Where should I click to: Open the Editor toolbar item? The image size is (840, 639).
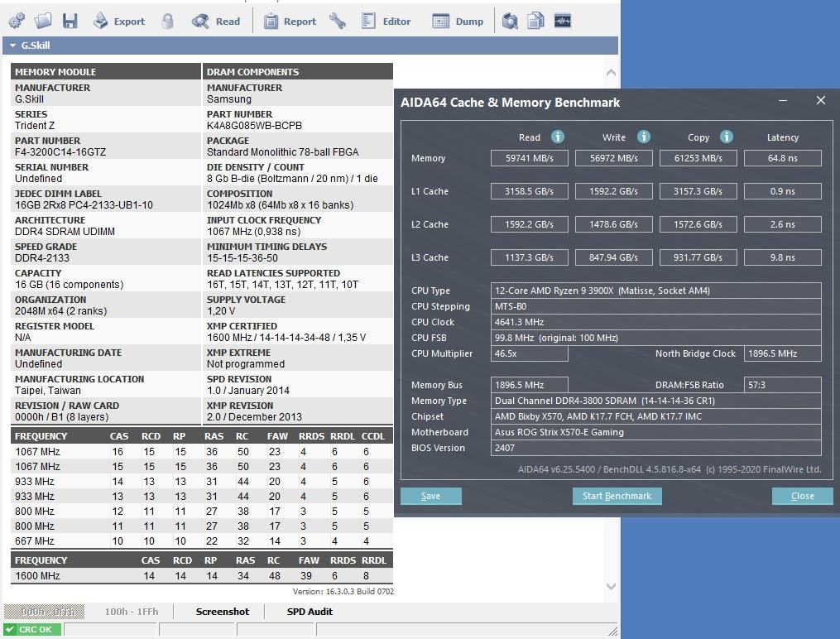386,21
